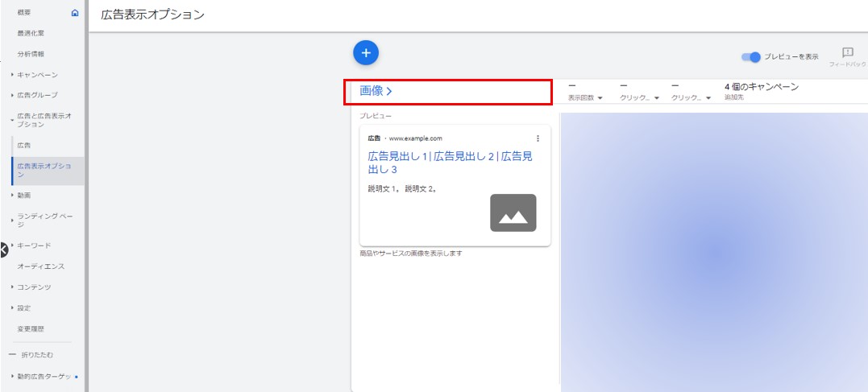This screenshot has height=392, width=868.
Task: Expand 設定 in the sidebar
Action: tap(12, 308)
